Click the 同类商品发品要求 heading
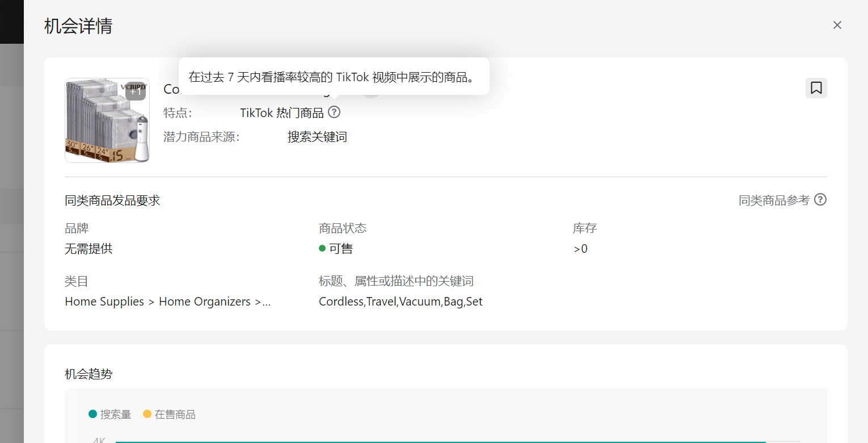Image resolution: width=868 pixels, height=443 pixels. pyautogui.click(x=113, y=200)
